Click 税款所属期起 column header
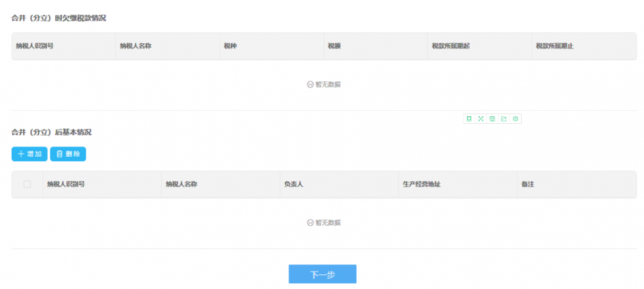644x289 pixels. click(x=450, y=46)
